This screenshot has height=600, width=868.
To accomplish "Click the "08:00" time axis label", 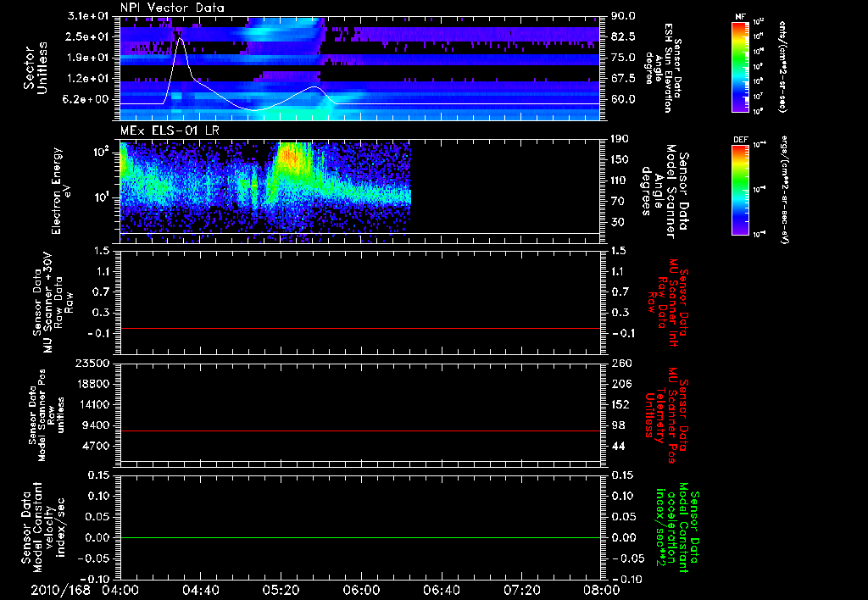I will pyautogui.click(x=602, y=591).
